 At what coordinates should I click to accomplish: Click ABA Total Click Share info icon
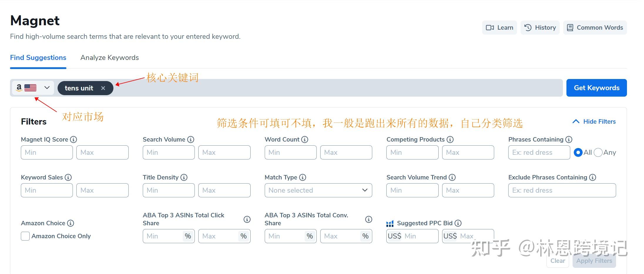247,219
